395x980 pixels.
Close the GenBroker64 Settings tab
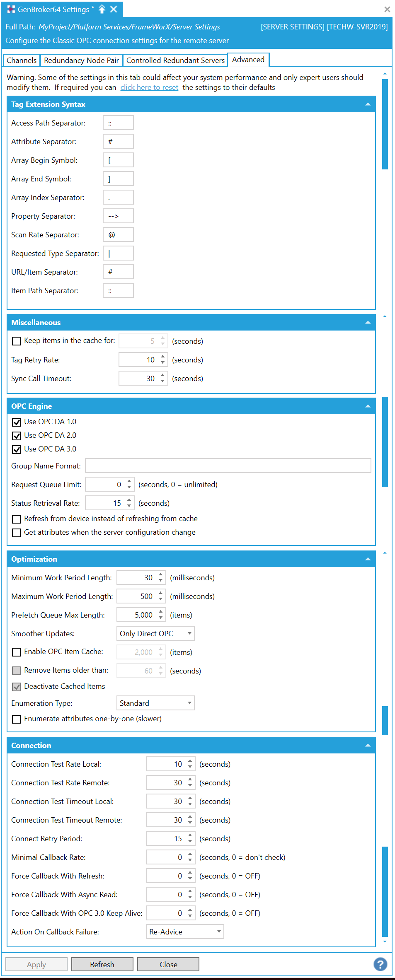tap(114, 9)
